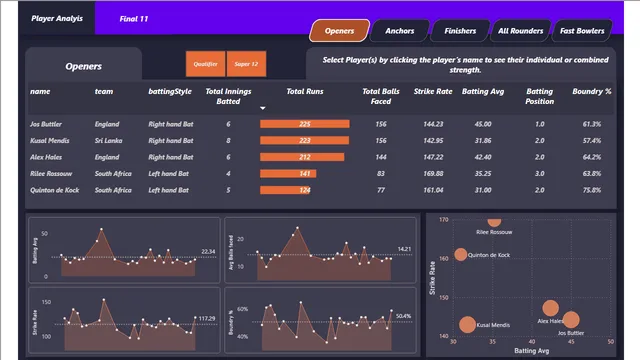Sort by Total Runs column header
Image resolution: width=640 pixels, height=360 pixels.
(304, 91)
